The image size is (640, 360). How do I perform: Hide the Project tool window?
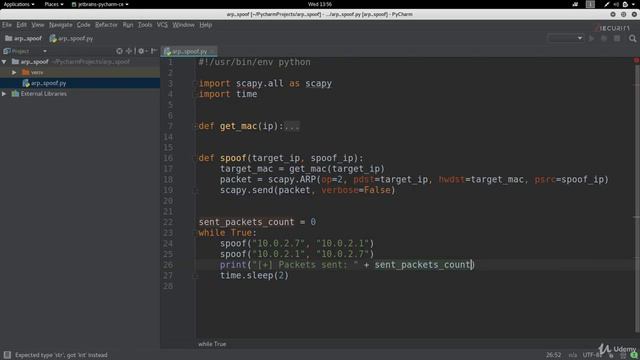click(153, 51)
